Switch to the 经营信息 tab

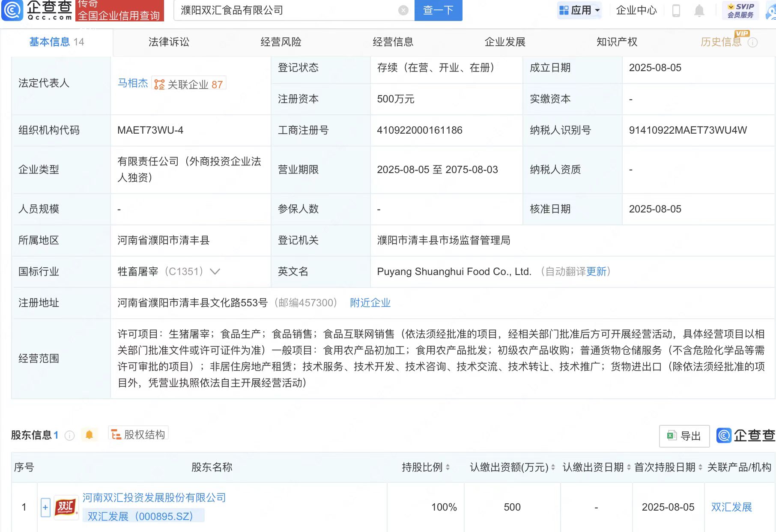(x=393, y=42)
